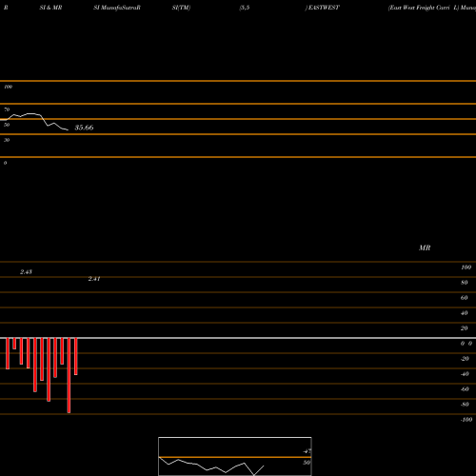Viewport: 476px width, 476px height.
Task: Click the orange line inside mini chart
Action: click(x=235, y=457)
